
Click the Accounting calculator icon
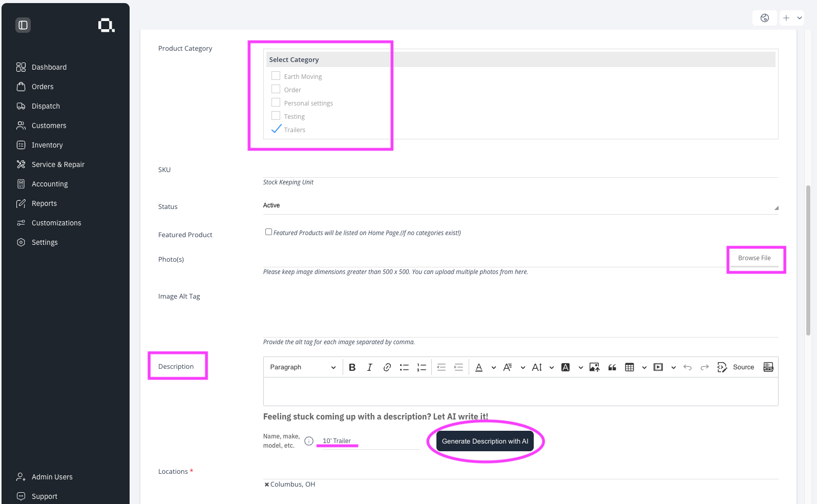(x=21, y=184)
